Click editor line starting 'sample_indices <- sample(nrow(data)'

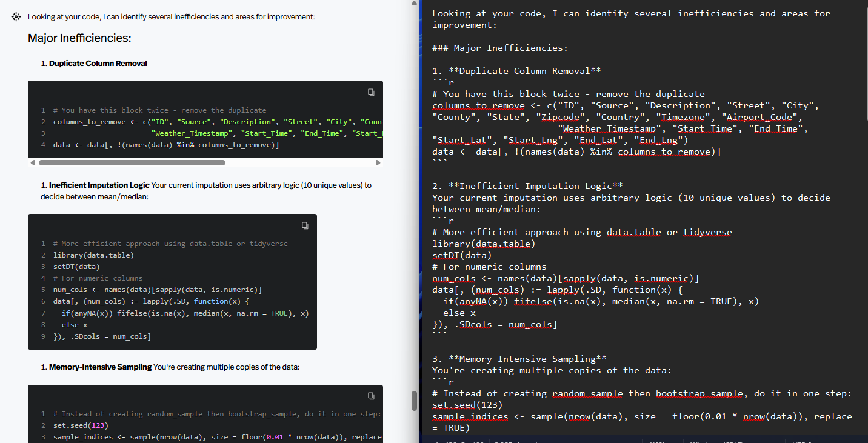point(642,416)
